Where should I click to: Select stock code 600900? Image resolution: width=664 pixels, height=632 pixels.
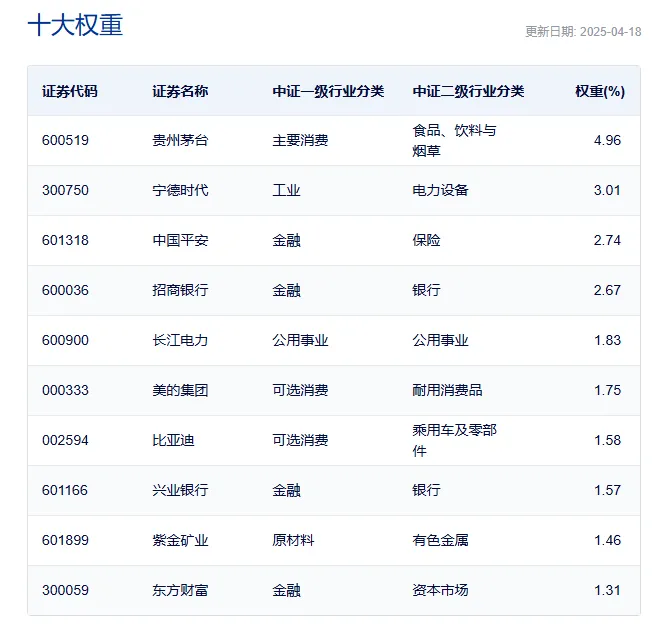point(65,340)
